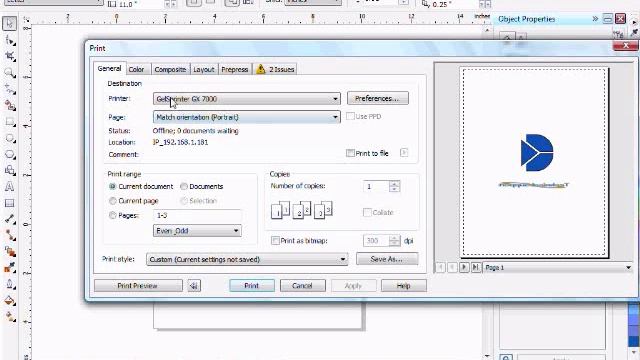Screen dimensions: 640x360
Task: Click the Save As... button
Action: [x=387, y=259]
